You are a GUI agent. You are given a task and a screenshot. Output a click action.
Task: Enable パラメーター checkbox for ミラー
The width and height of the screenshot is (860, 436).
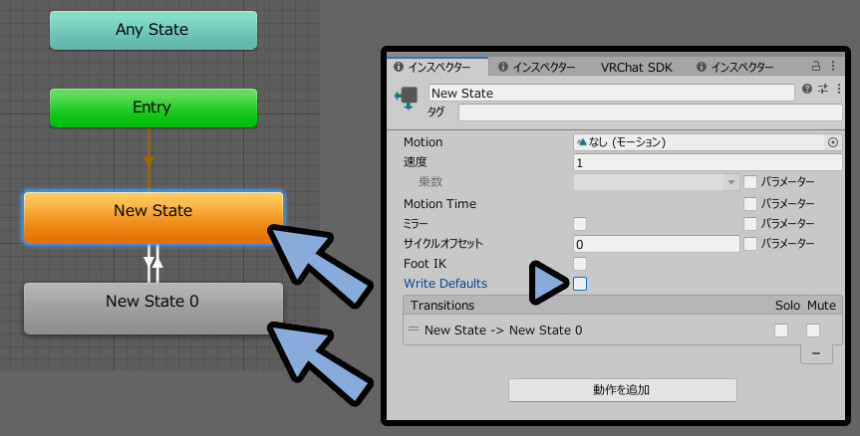click(x=750, y=224)
